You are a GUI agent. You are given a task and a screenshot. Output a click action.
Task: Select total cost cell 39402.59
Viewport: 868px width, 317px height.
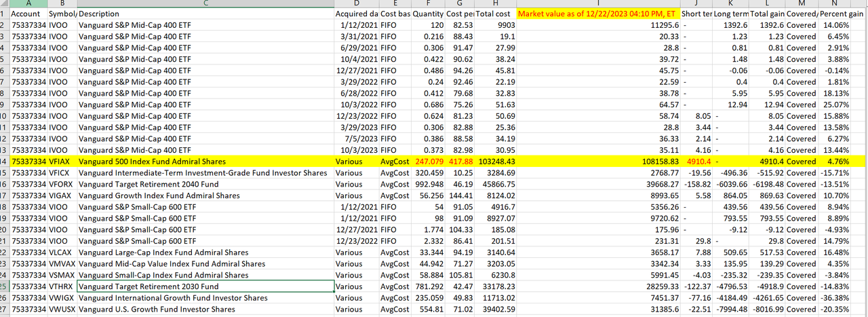(x=495, y=309)
